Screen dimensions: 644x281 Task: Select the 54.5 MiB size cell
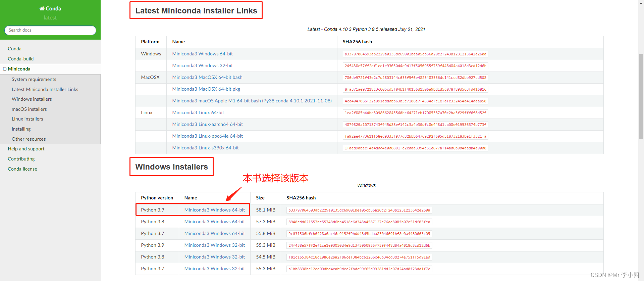coord(266,257)
